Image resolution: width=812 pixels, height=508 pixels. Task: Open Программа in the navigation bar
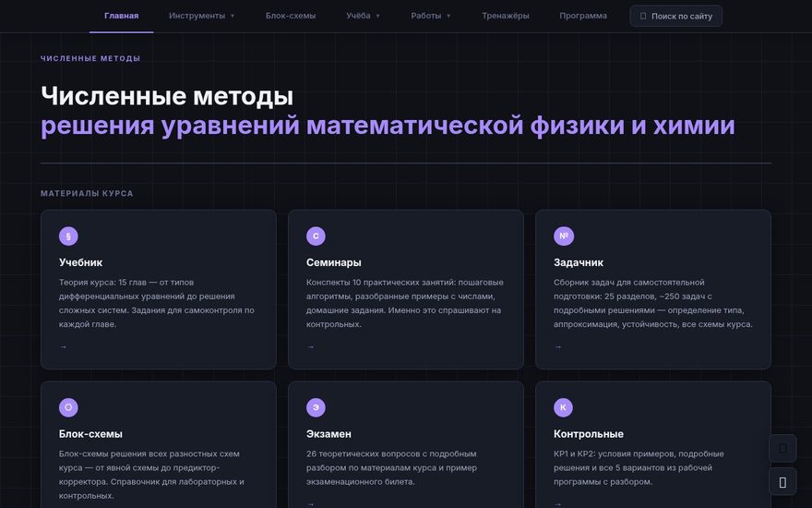tap(583, 16)
